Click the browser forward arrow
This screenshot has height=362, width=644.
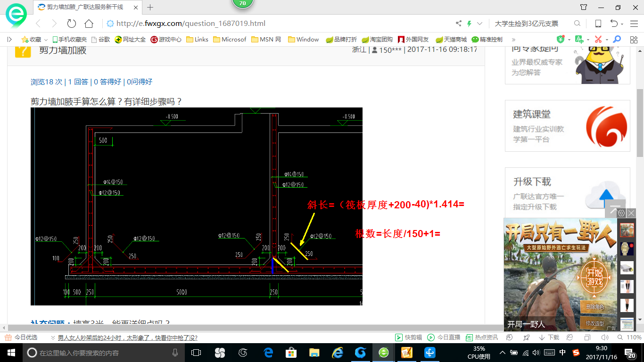54,24
